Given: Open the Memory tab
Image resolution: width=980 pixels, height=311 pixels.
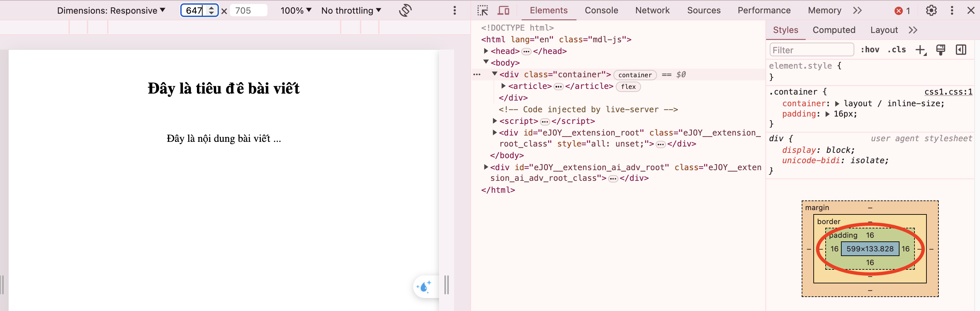Looking at the screenshot, I should [x=824, y=10].
